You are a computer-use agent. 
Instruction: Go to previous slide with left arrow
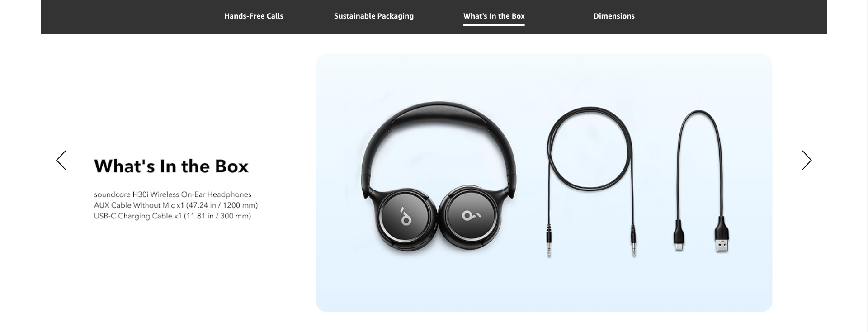click(x=61, y=161)
